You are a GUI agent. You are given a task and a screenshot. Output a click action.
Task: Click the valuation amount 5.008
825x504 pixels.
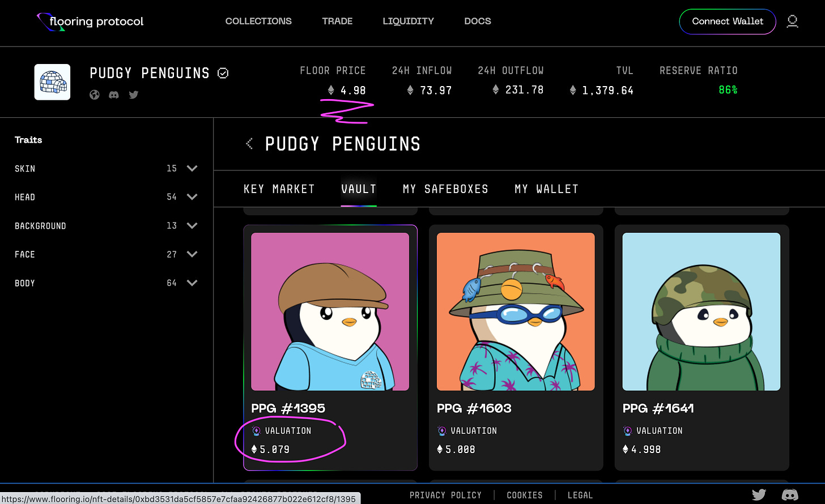click(461, 450)
